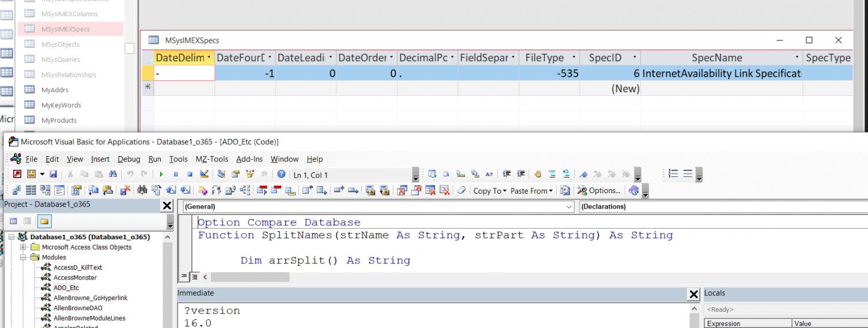Open the Window menu
868x328 pixels.
tap(285, 159)
